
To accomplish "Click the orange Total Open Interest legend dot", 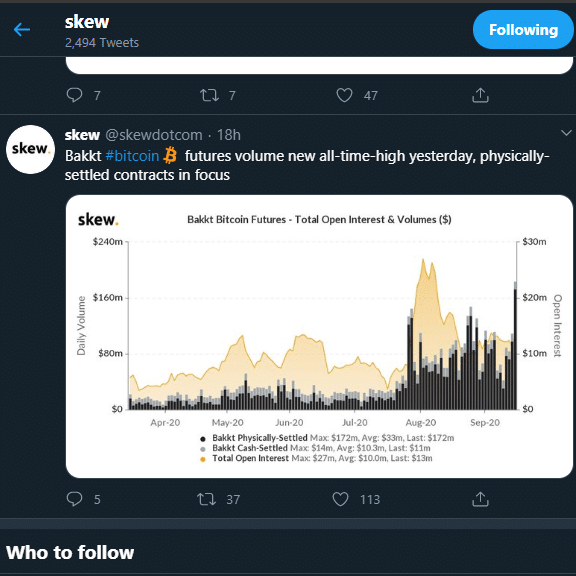I will pos(202,459).
